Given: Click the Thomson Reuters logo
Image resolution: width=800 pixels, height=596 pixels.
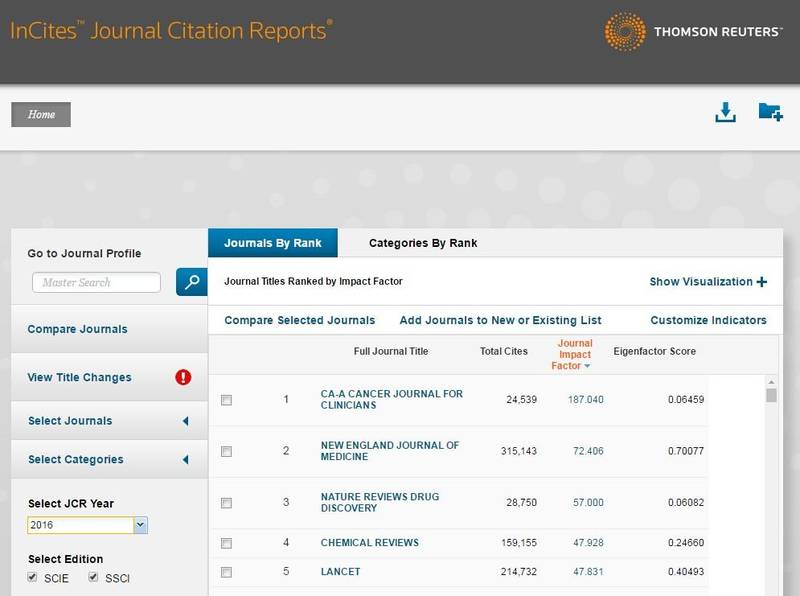Looking at the screenshot, I should coord(693,32).
